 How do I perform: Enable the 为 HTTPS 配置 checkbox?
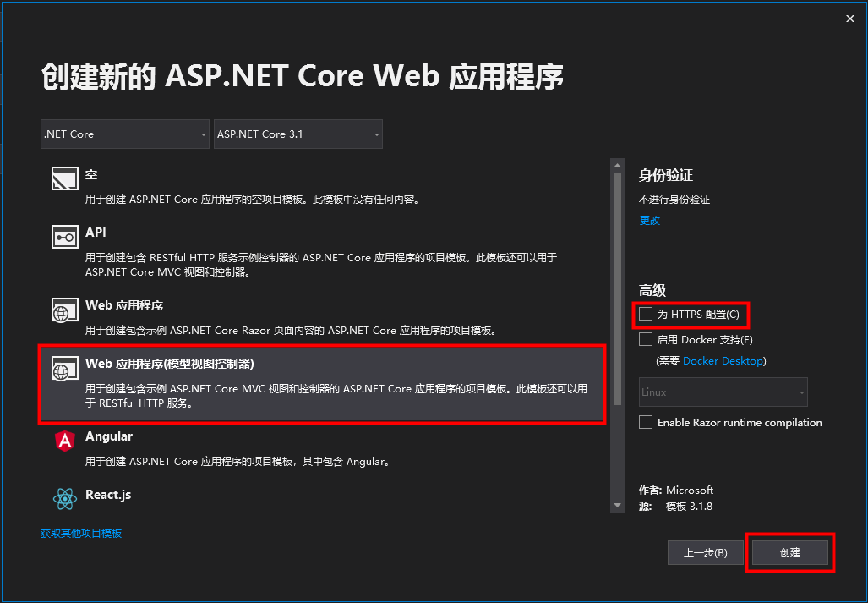pos(645,314)
